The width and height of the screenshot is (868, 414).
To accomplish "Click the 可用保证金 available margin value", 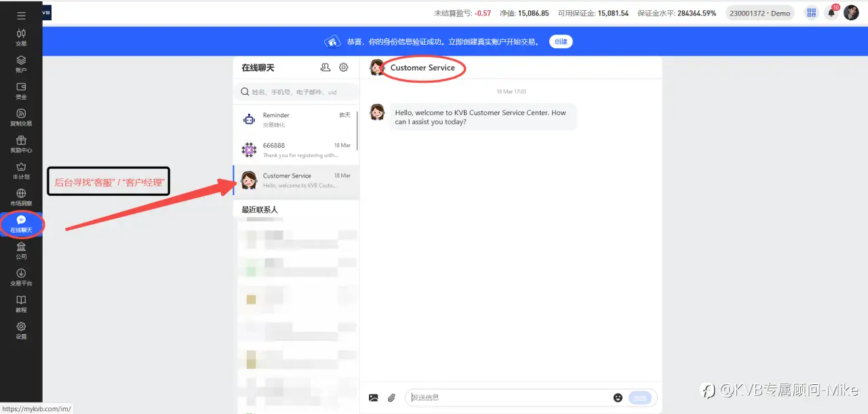I will tap(613, 13).
